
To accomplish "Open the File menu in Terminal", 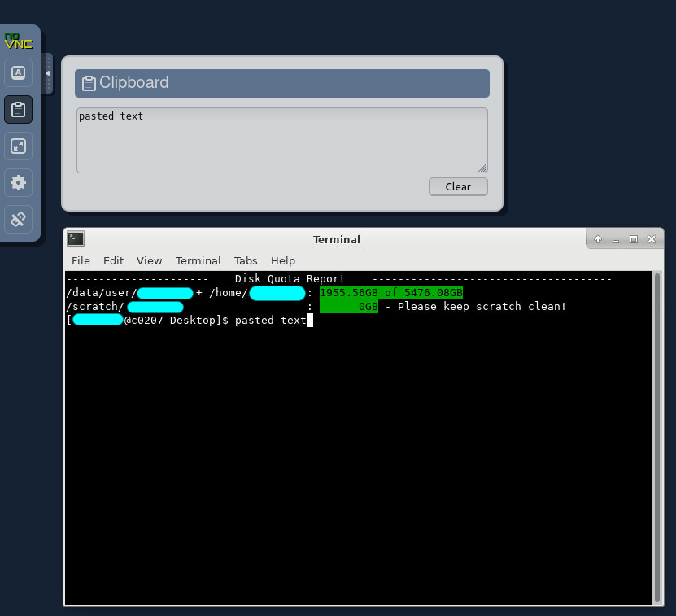I will click(x=81, y=260).
